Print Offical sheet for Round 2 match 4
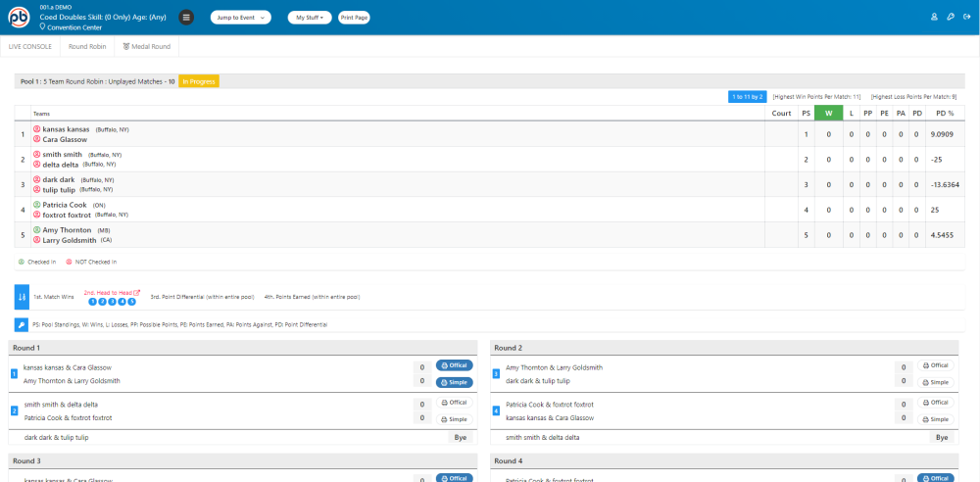The height and width of the screenshot is (482, 980). 936,403
